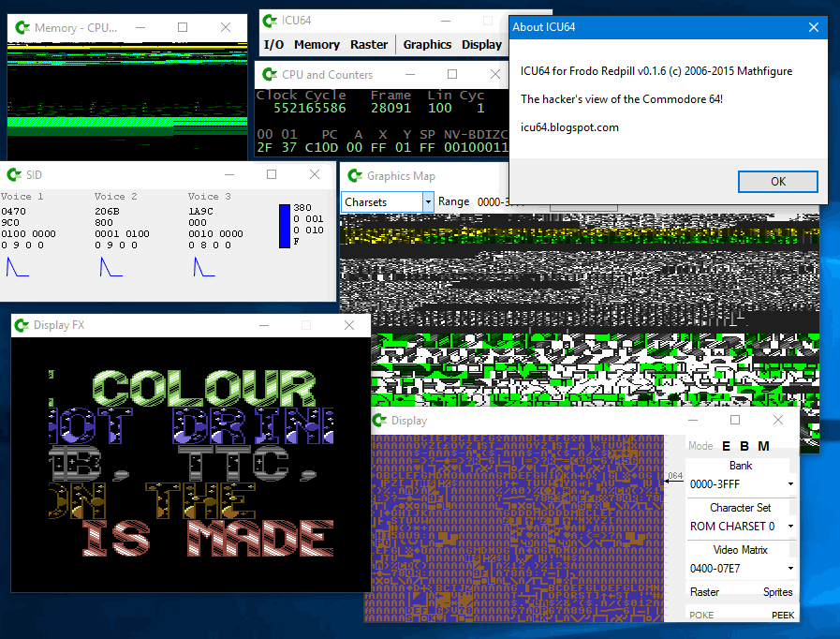
Task: Minimize the Memory - CPU window
Action: 140,27
